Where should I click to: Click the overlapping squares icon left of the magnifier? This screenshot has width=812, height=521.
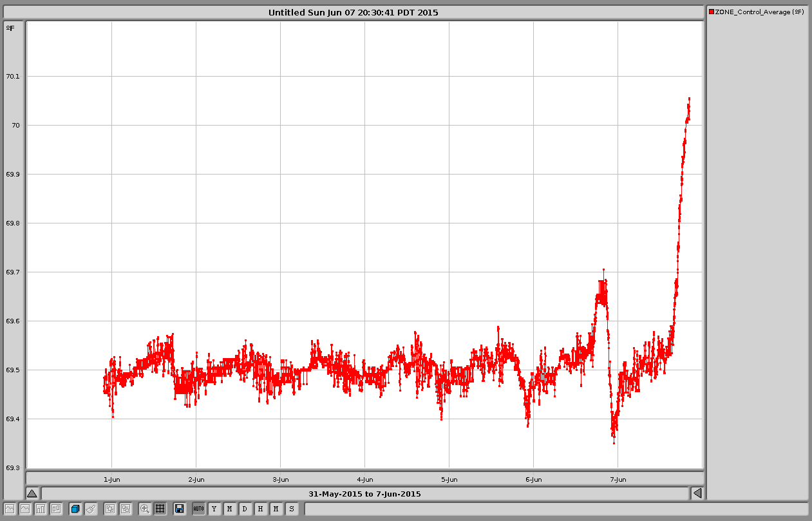click(126, 509)
